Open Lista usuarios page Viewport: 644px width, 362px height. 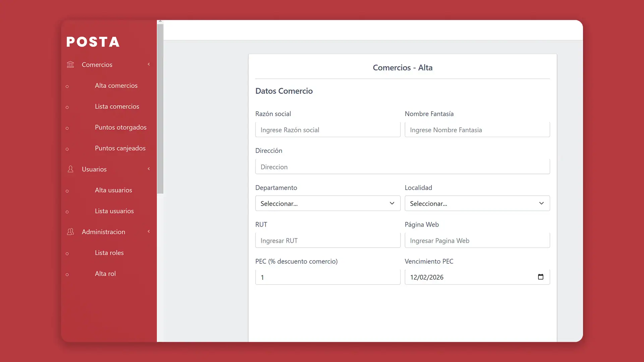pyautogui.click(x=114, y=211)
